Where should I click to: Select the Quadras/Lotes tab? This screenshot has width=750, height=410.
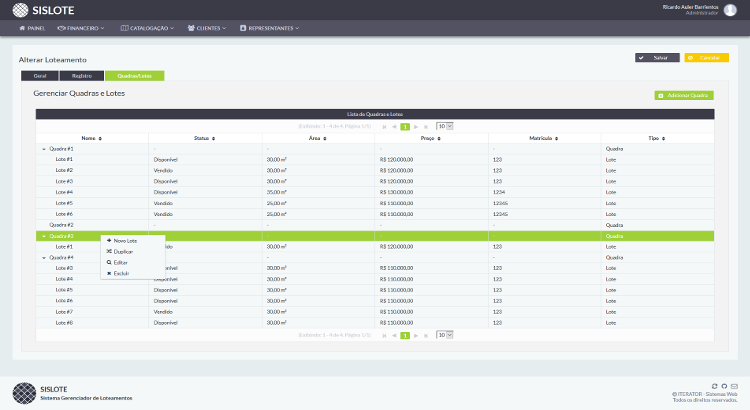coord(134,76)
